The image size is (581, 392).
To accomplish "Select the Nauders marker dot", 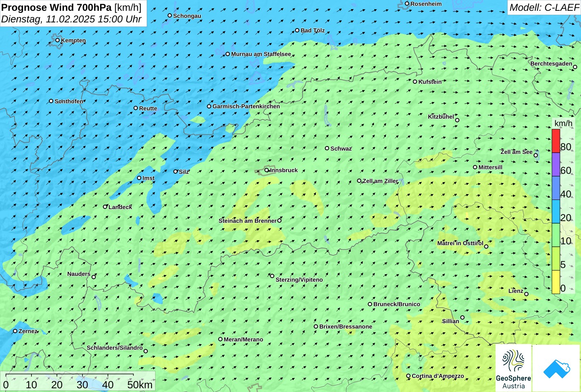I will [94, 277].
